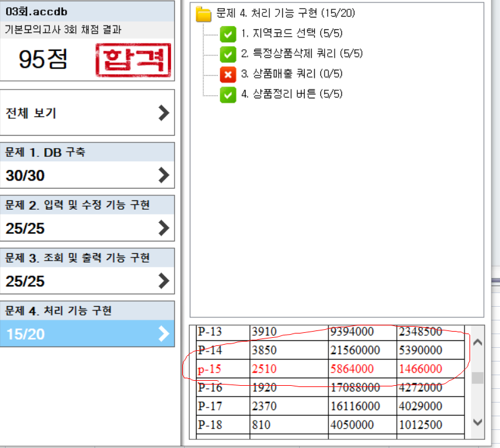Click the scrollbar thumb in results table
500x448 pixels.
point(477,378)
